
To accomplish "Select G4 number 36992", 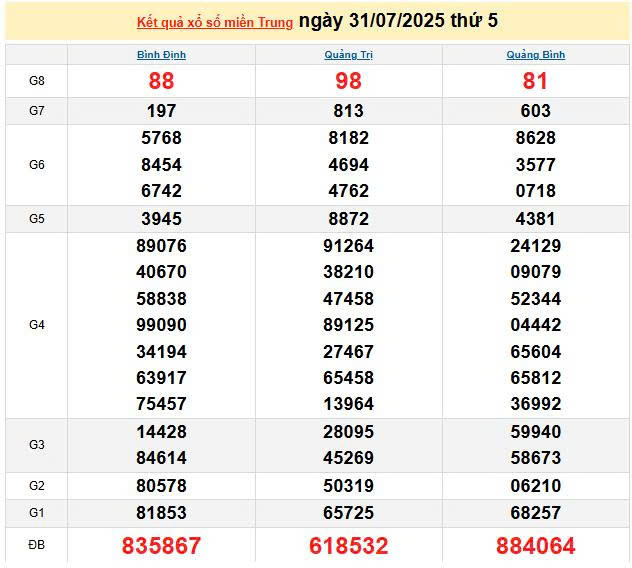I will pyautogui.click(x=536, y=404).
